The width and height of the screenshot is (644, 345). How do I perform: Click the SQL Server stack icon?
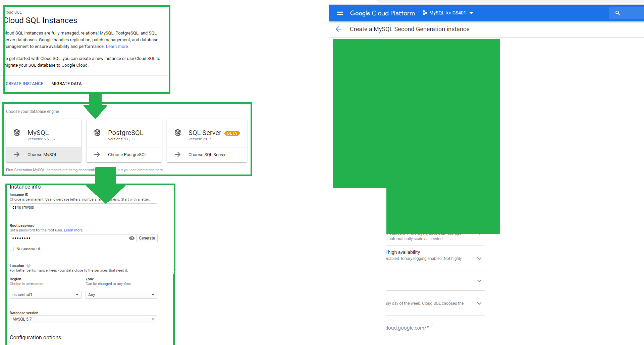point(178,133)
